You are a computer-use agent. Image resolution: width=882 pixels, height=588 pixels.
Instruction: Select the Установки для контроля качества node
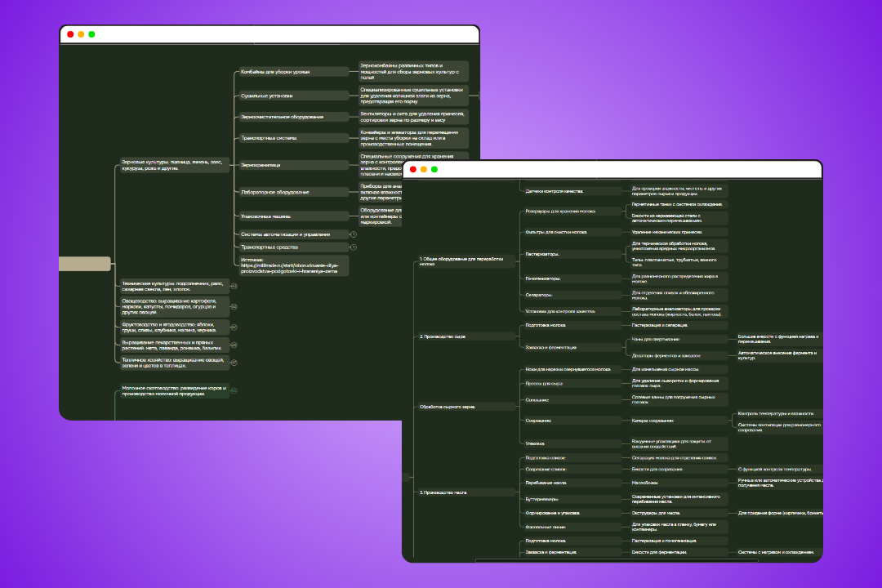tap(572, 311)
